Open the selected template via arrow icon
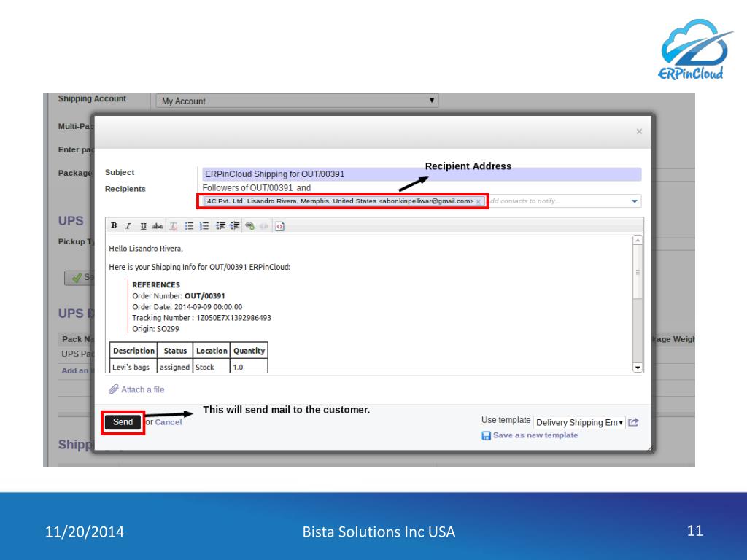 click(x=633, y=422)
